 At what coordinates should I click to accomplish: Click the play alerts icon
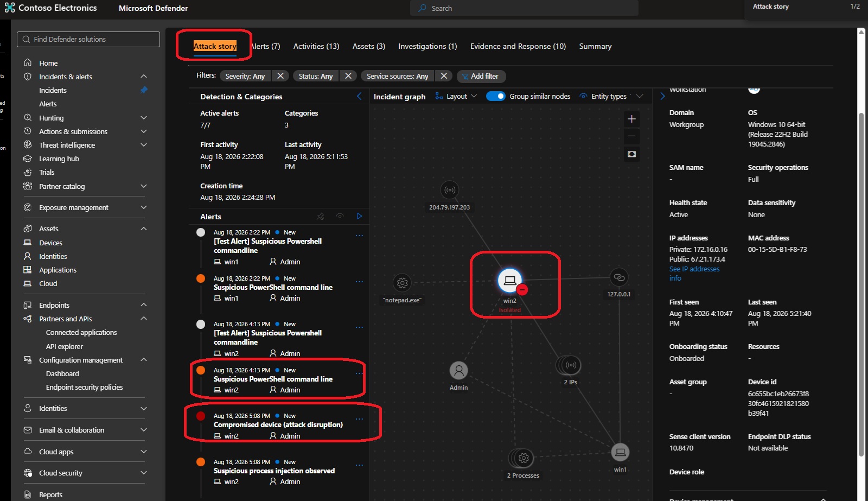click(x=359, y=216)
